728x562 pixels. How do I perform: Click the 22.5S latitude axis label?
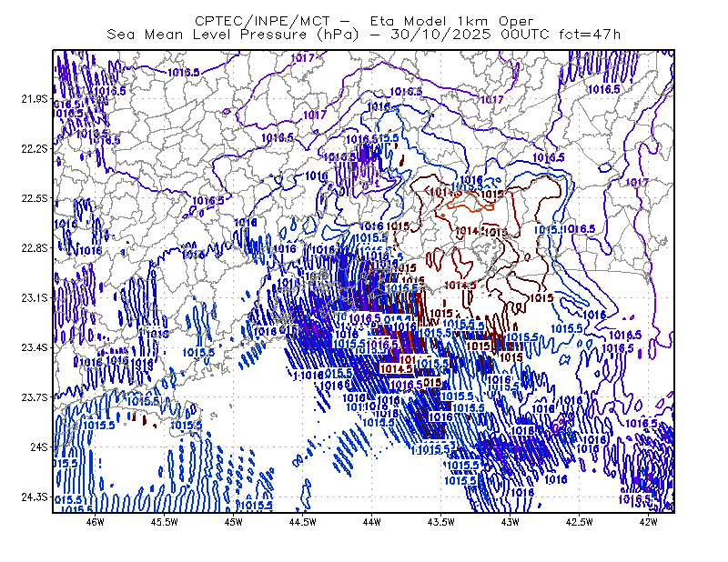pos(35,198)
